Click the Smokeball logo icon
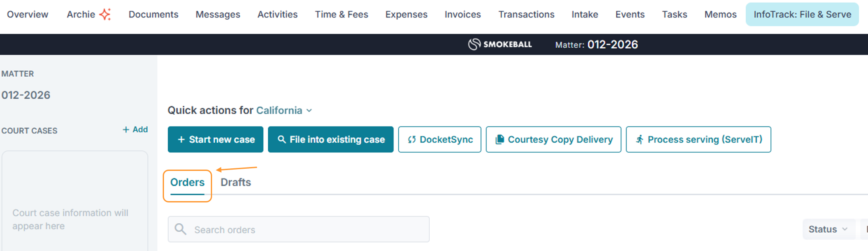The height and width of the screenshot is (251, 868). coord(474,44)
